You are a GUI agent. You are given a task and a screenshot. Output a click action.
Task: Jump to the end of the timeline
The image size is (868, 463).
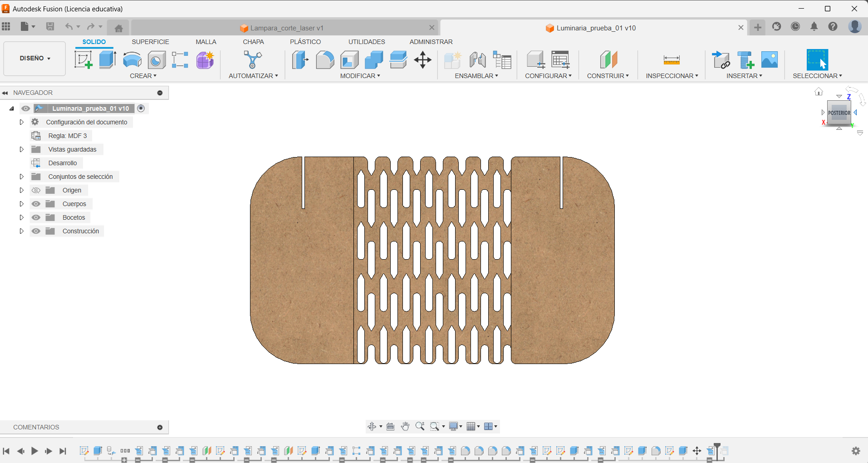tap(63, 451)
